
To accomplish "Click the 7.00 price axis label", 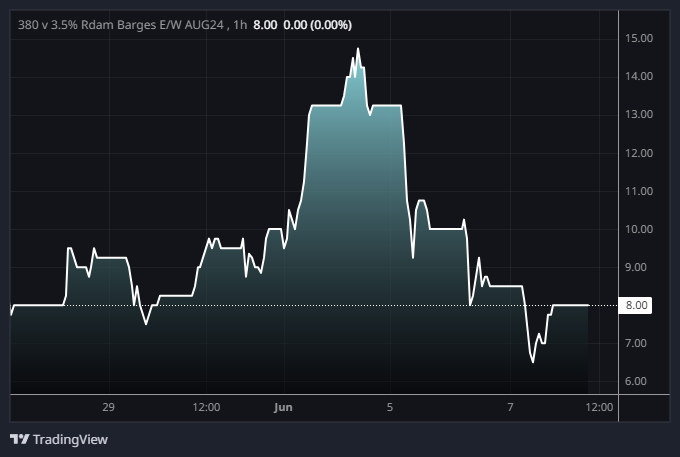I will tap(638, 343).
